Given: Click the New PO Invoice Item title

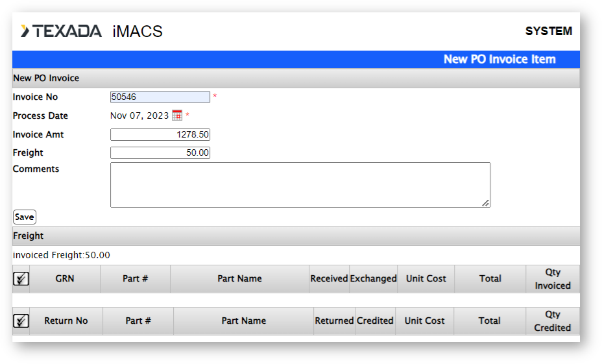Looking at the screenshot, I should [x=500, y=59].
